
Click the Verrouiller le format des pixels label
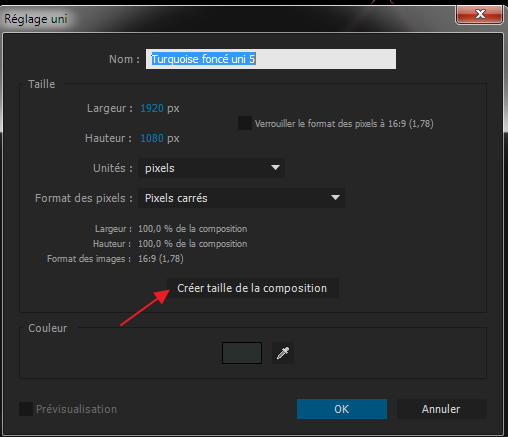(x=344, y=124)
